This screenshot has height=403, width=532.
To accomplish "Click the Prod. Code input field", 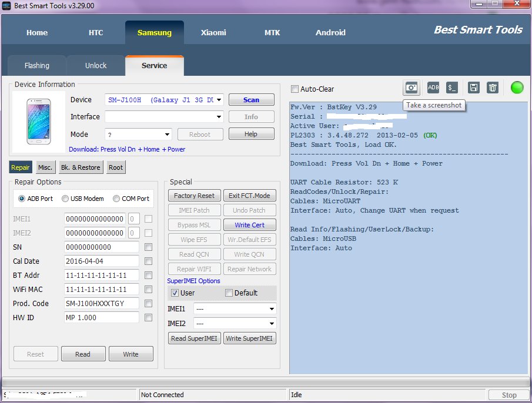I will [x=102, y=303].
